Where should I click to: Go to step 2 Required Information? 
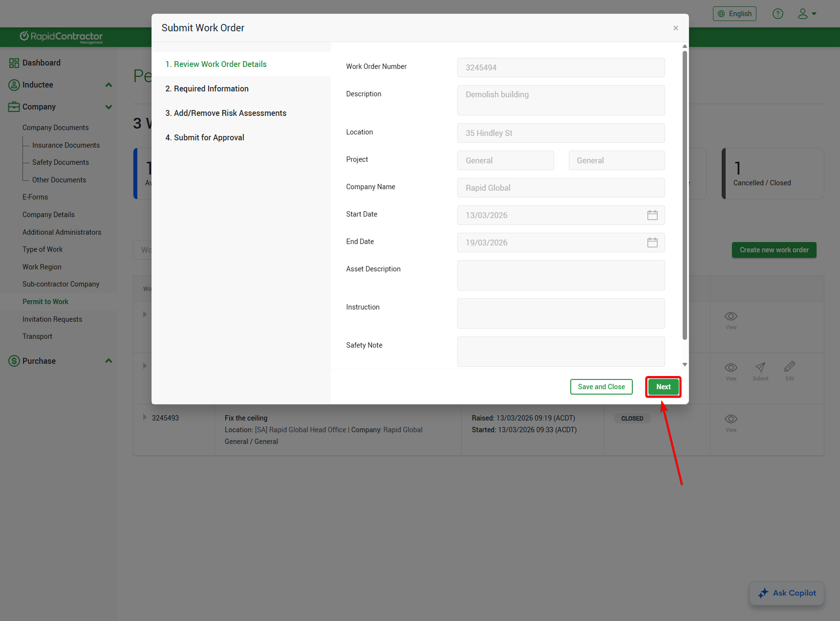[207, 89]
